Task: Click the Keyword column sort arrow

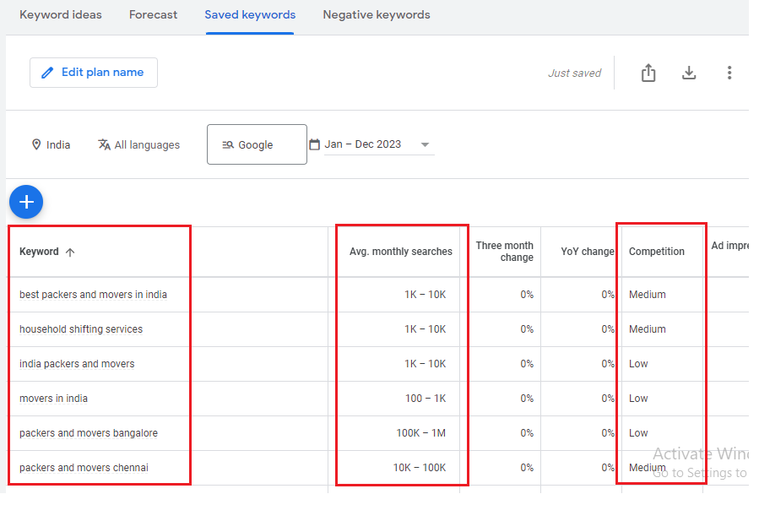Action: 70,252
